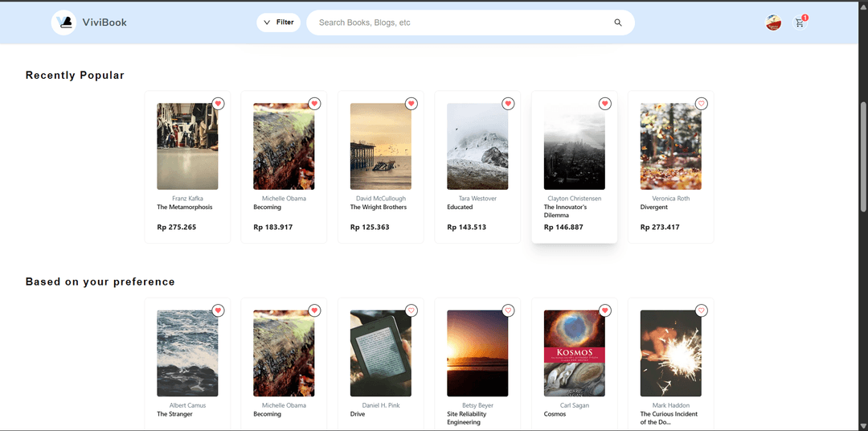
Task: Unfavorite The Metamorphosis heart
Action: (x=218, y=104)
